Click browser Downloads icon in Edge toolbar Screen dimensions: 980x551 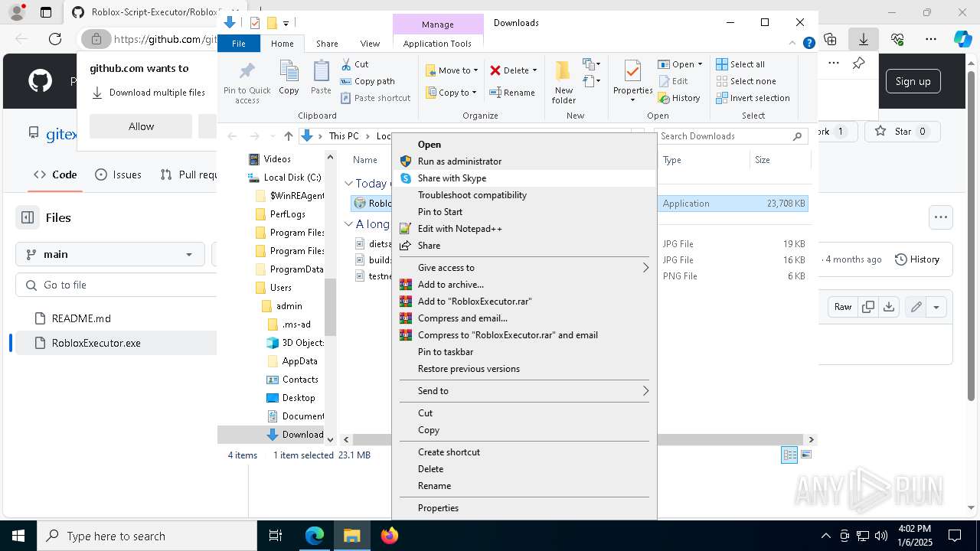click(864, 38)
